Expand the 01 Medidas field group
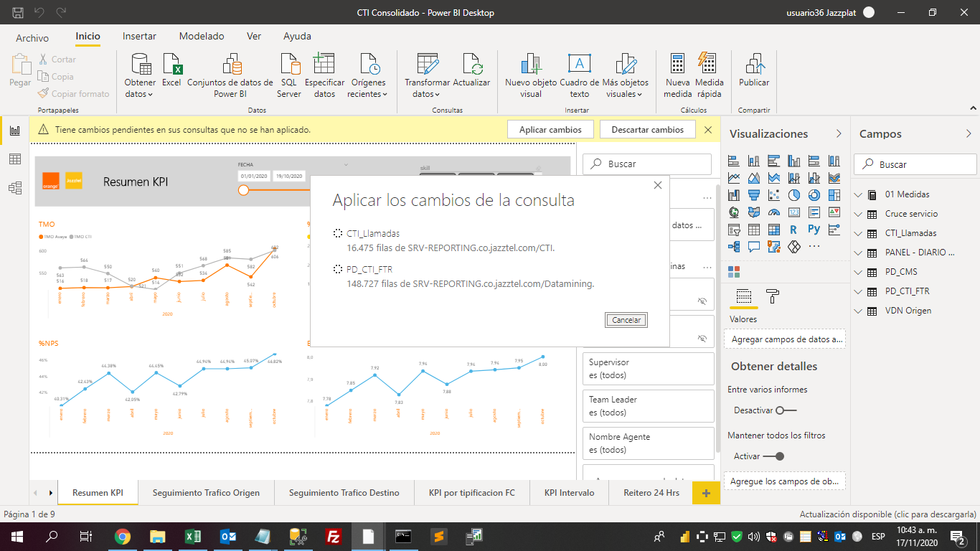This screenshot has width=980, height=551. click(859, 194)
